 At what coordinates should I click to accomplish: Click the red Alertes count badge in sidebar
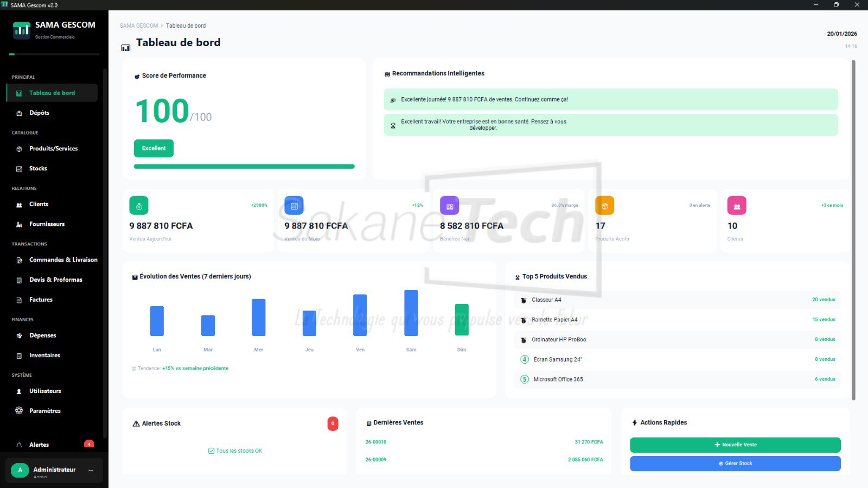(89, 444)
